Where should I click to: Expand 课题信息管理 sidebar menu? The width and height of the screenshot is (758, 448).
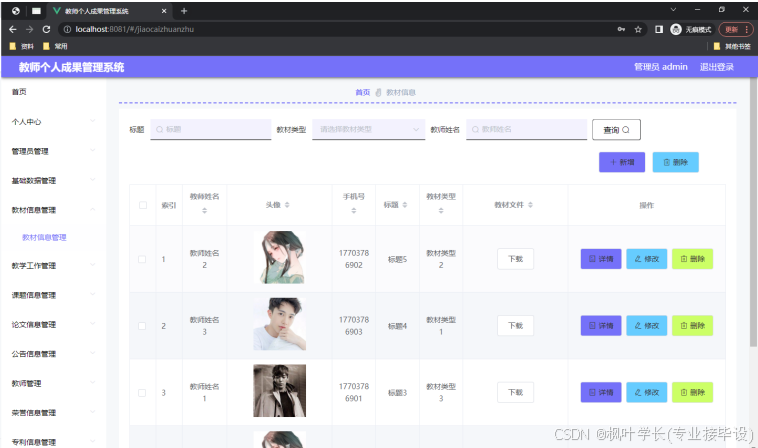[x=53, y=295]
